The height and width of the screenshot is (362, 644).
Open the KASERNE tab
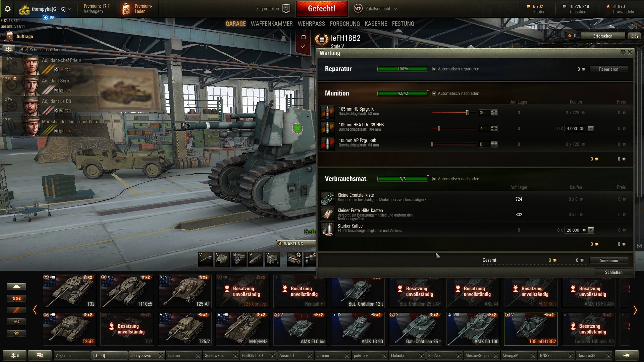(376, 24)
